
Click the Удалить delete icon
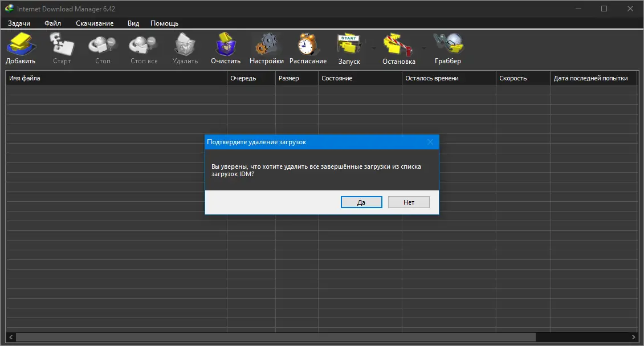(x=185, y=44)
